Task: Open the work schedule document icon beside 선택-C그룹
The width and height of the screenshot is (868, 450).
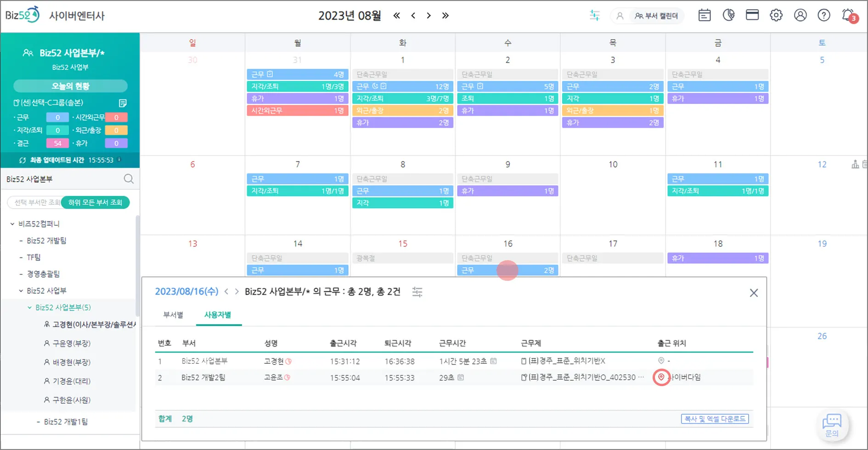Action: pos(123,103)
